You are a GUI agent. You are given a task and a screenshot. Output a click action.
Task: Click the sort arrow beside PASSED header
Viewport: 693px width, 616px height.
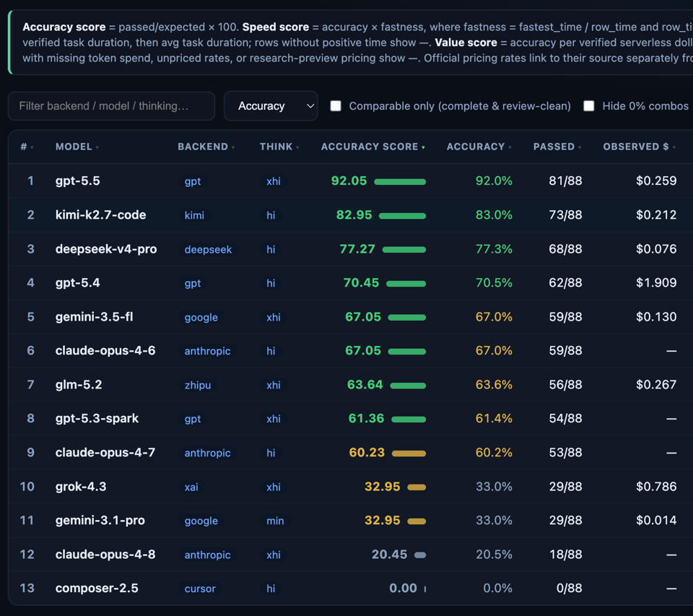[x=580, y=147]
